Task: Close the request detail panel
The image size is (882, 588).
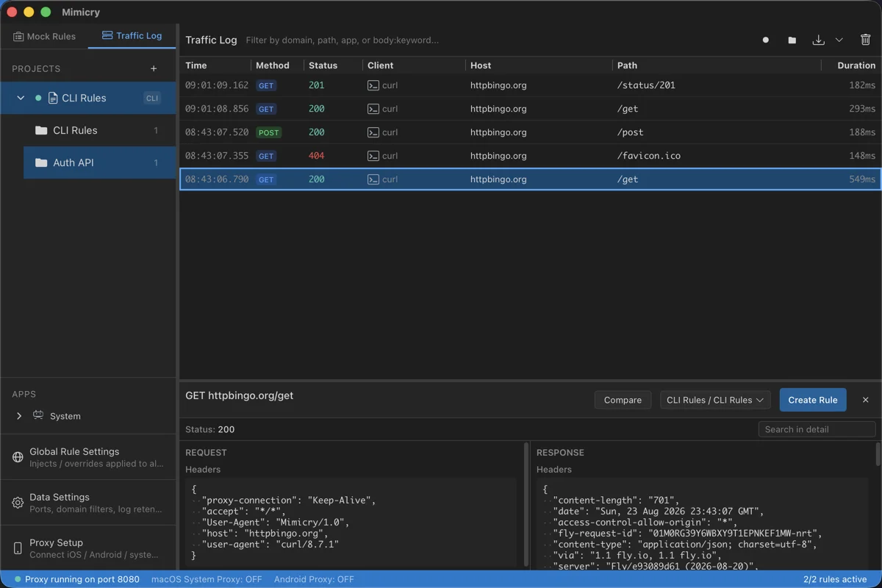Action: [865, 400]
